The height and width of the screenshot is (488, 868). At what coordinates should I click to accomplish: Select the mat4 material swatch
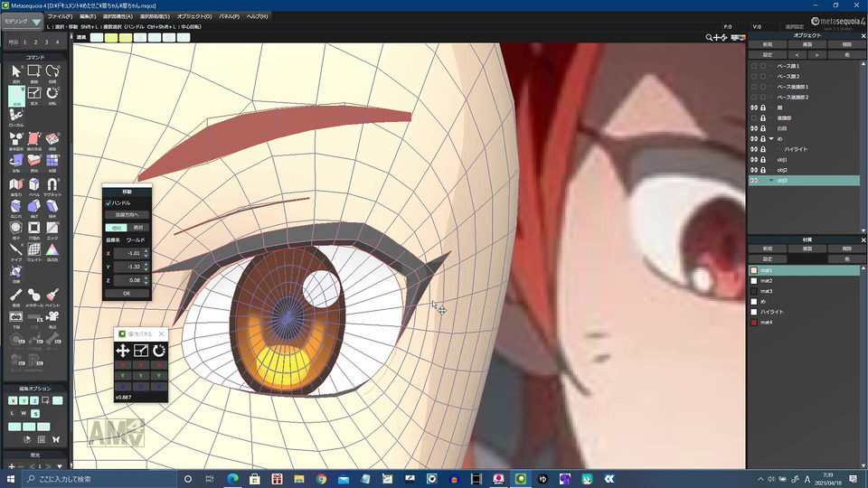point(754,323)
